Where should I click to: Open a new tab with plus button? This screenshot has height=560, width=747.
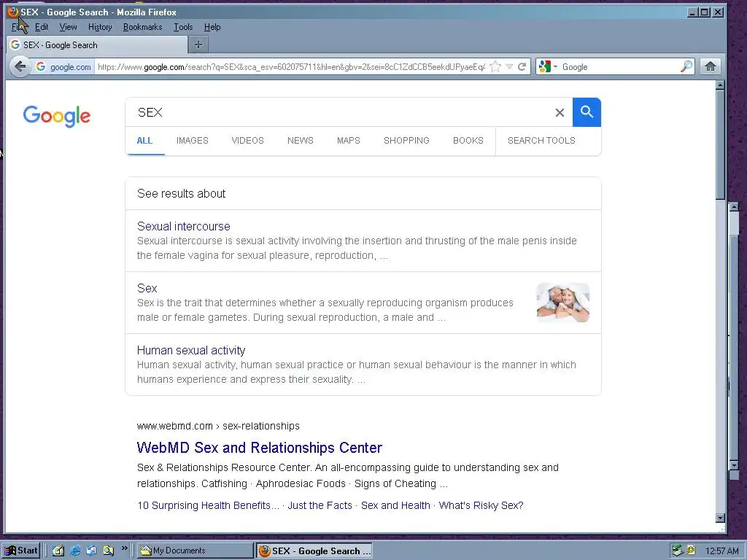[198, 44]
